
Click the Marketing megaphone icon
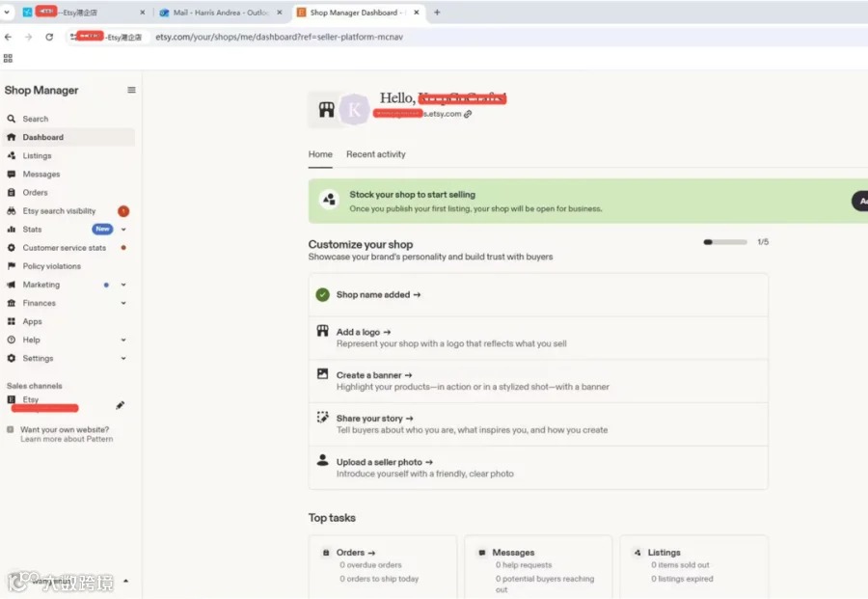pos(11,285)
